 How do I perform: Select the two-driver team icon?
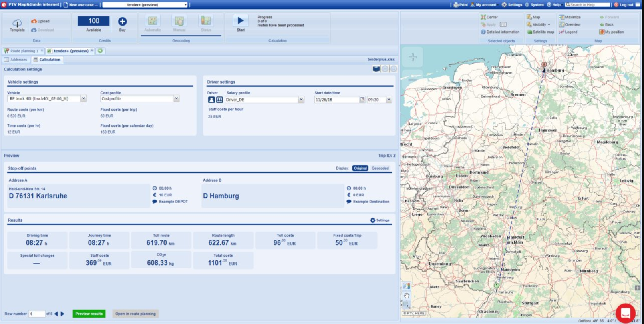(219, 100)
